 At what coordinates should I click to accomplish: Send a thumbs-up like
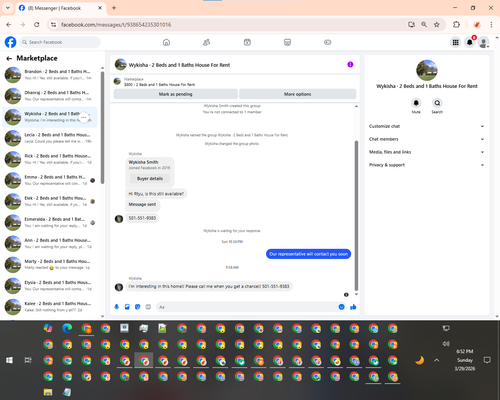(x=353, y=307)
